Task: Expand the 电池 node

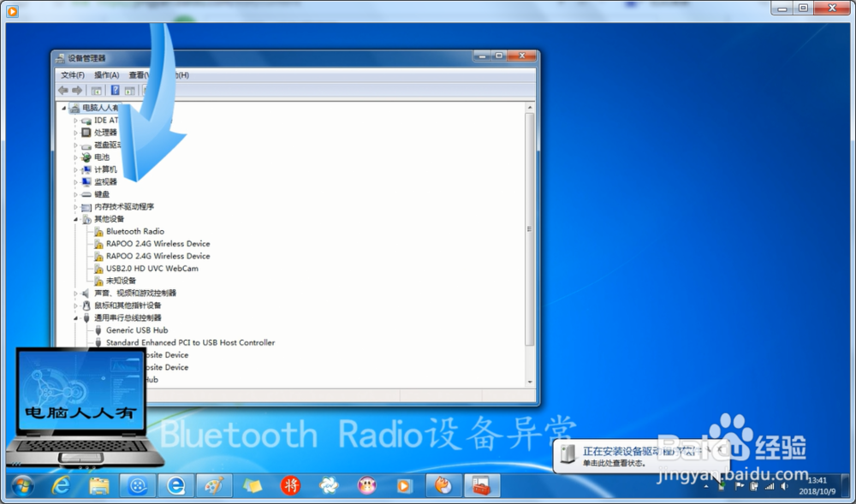Action: [76, 157]
